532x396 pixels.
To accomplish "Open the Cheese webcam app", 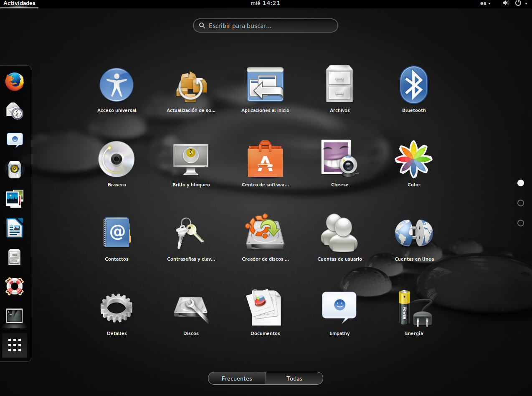I will [x=339, y=158].
